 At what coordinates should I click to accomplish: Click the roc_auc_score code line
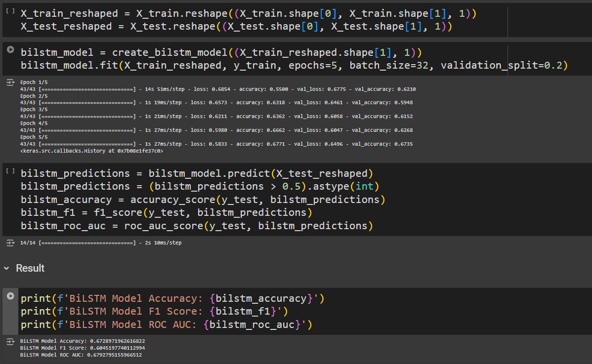tap(197, 226)
